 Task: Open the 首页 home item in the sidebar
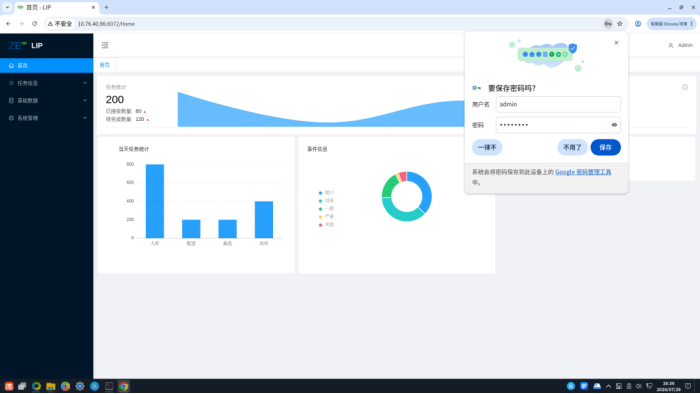46,65
